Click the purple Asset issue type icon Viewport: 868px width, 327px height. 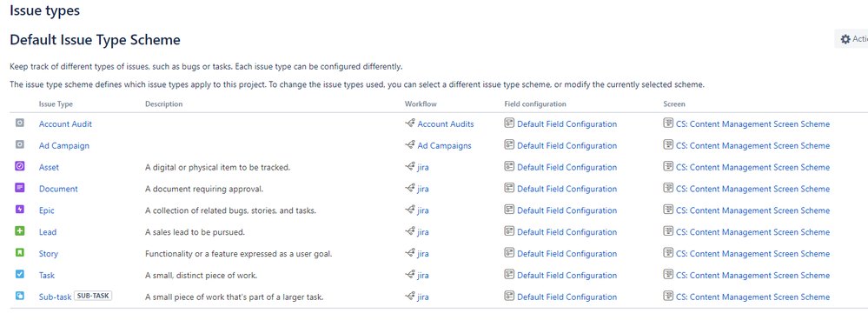(x=19, y=166)
